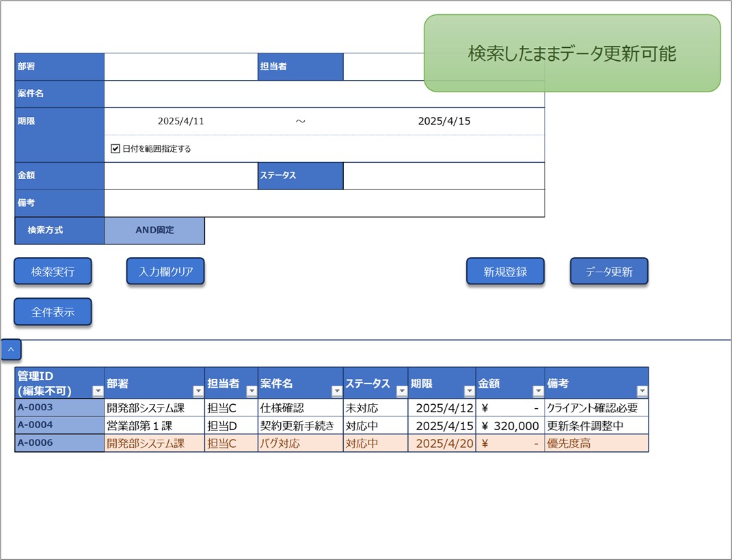
Task: Click the 検索したままデータ更新可能 callout
Action: coord(572,53)
